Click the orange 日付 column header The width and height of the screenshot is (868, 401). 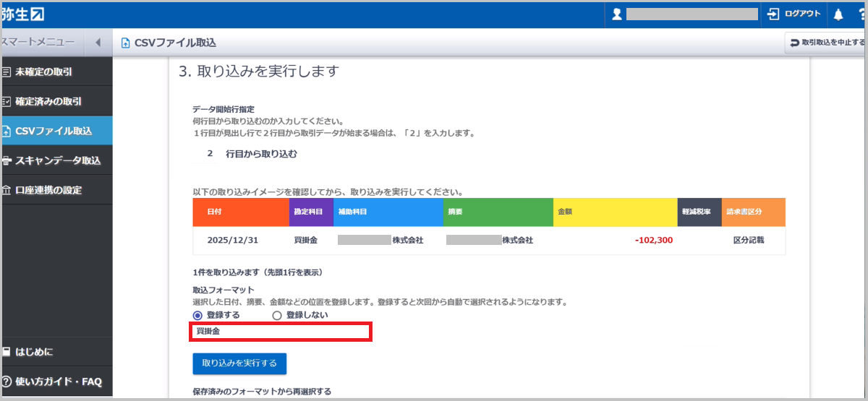241,212
